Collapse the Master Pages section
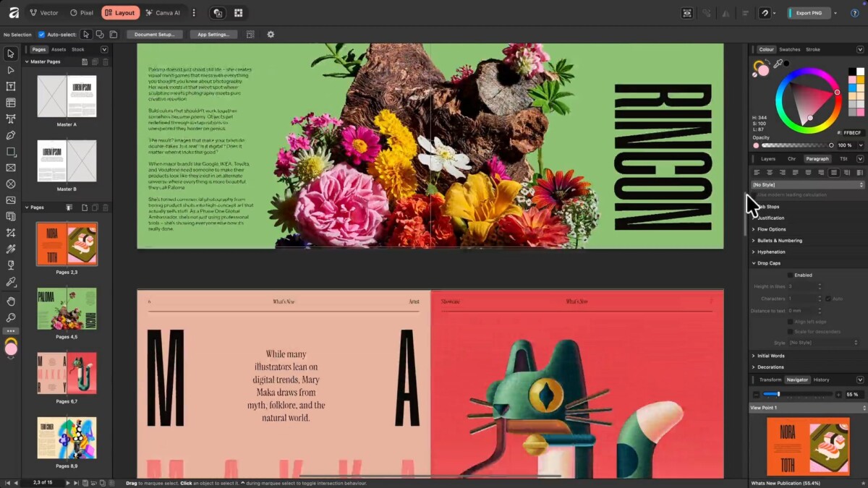Image resolution: width=868 pixels, height=488 pixels. pos(27,62)
